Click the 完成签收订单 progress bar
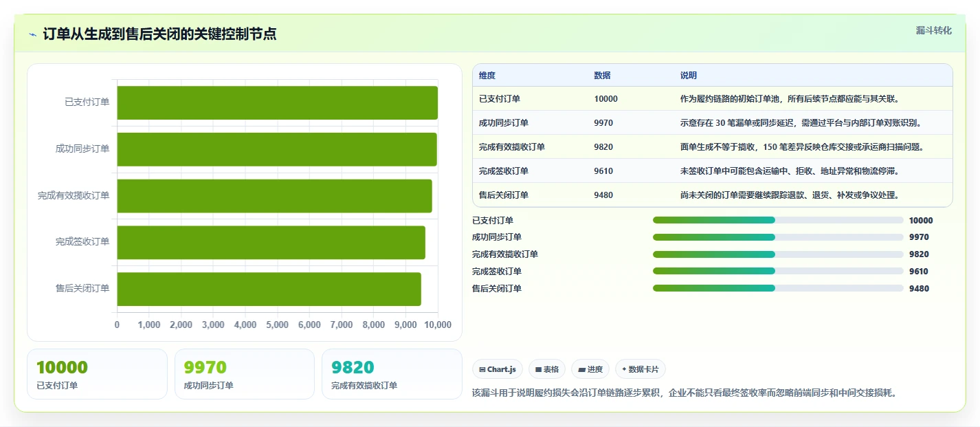 778,271
